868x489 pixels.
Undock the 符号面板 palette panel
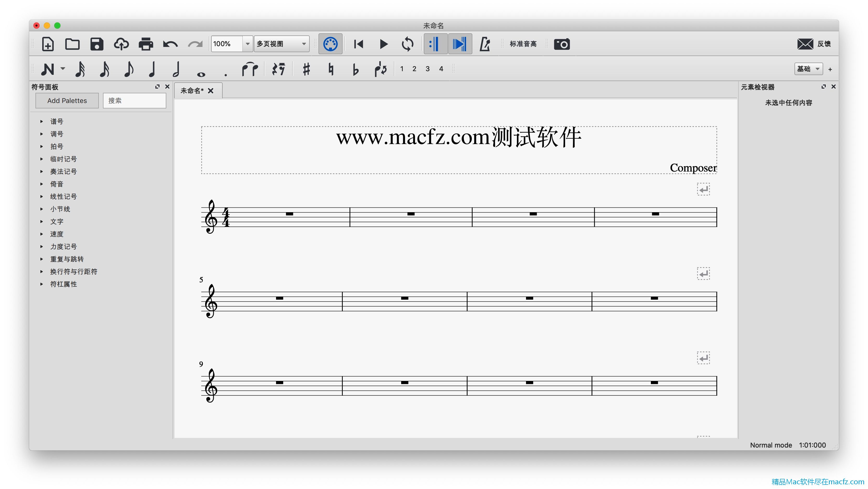click(157, 87)
